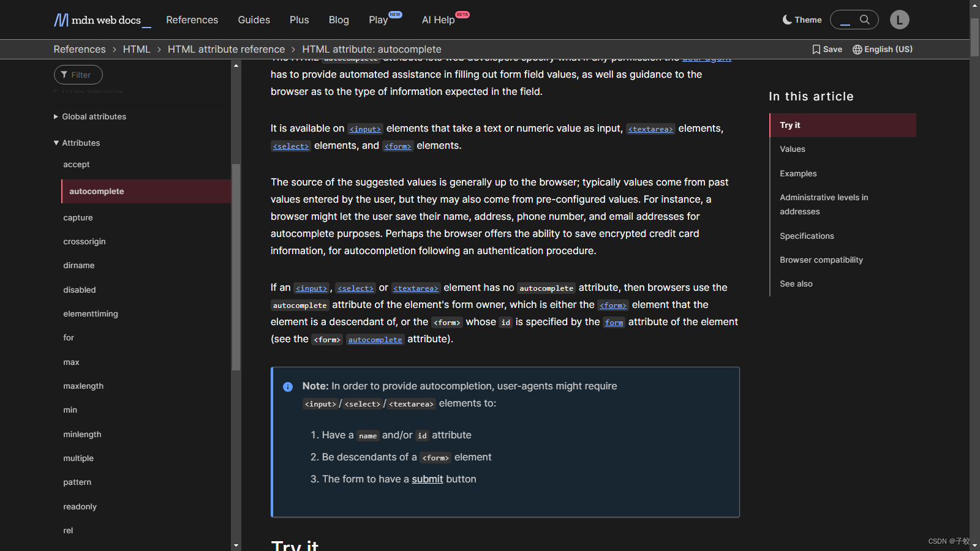Open English (US) language dropdown
980x551 pixels.
coord(883,50)
